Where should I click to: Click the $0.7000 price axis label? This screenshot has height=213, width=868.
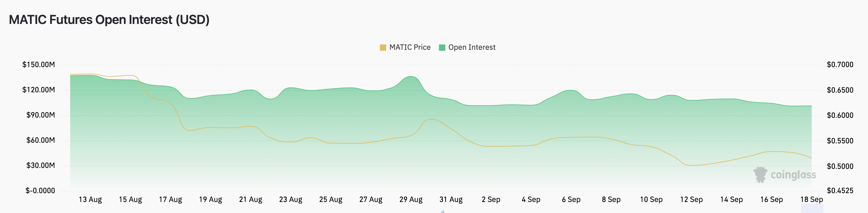[x=840, y=65]
